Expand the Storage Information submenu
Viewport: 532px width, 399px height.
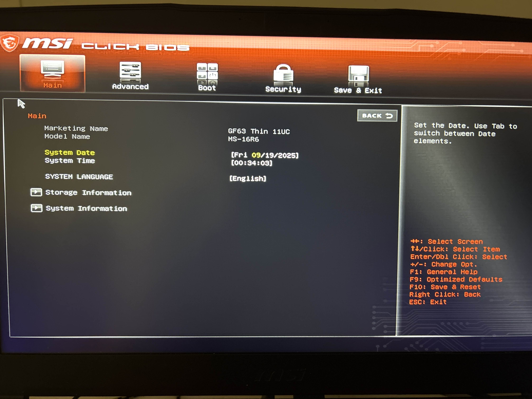pyautogui.click(x=88, y=192)
